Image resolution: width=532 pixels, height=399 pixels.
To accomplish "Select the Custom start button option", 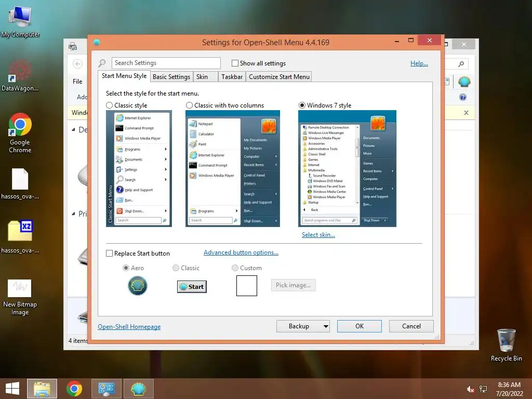I will [235, 268].
